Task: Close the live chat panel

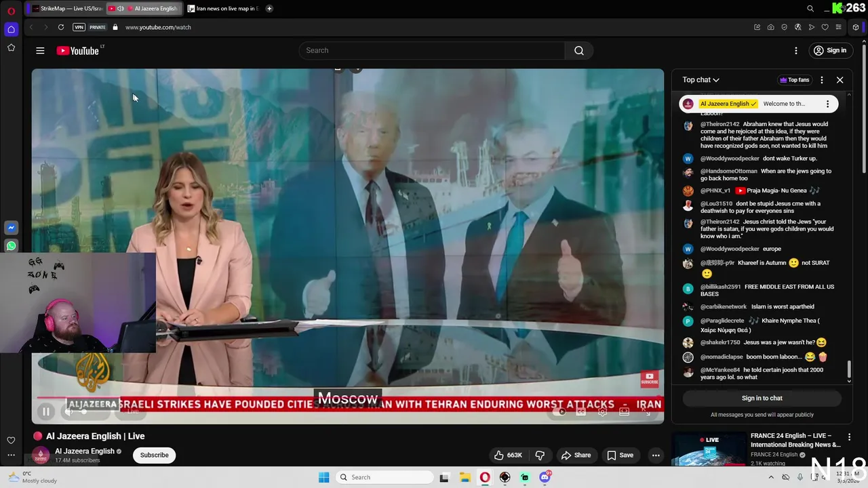Action: tap(840, 80)
